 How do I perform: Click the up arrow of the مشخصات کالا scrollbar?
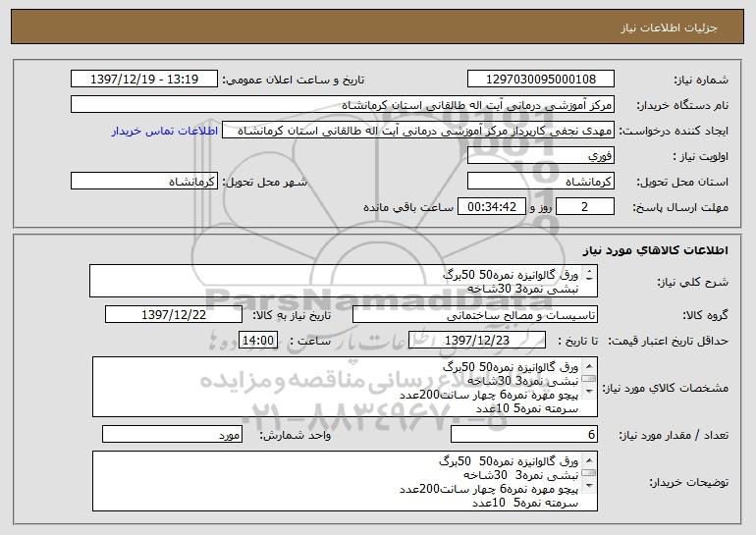(589, 365)
